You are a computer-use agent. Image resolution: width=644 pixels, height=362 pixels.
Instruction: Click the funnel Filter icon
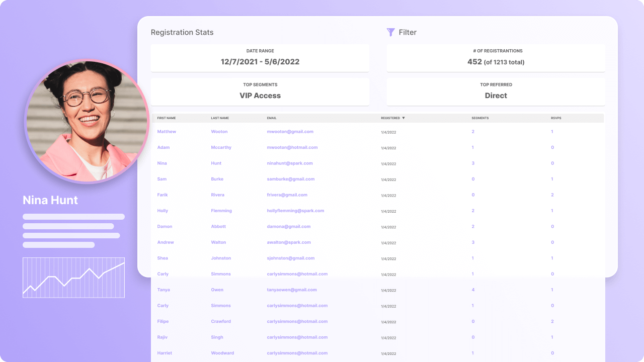(390, 32)
